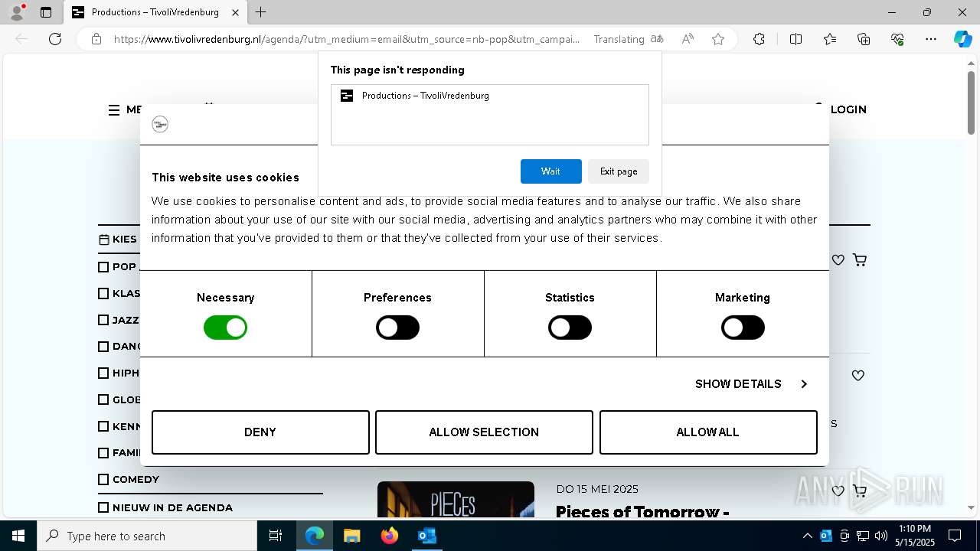Viewport: 980px width, 551px height.
Task: Add this page to favorites star
Action: tap(718, 39)
